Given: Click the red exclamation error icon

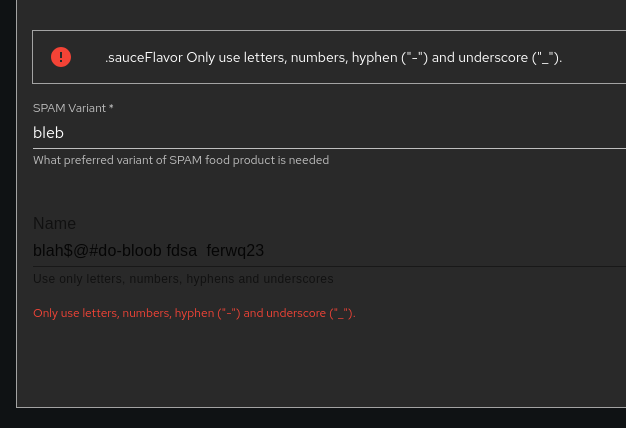Looking at the screenshot, I should [61, 57].
